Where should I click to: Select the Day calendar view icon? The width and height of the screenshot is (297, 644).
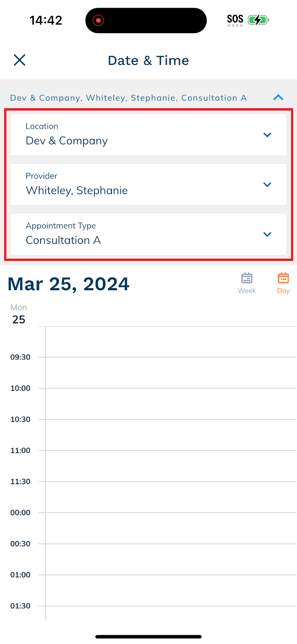click(283, 283)
